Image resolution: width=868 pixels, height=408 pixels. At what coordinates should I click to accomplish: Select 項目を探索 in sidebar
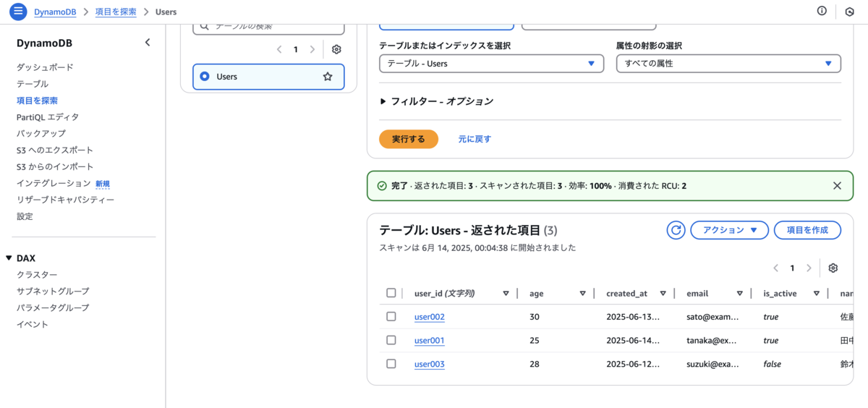37,101
